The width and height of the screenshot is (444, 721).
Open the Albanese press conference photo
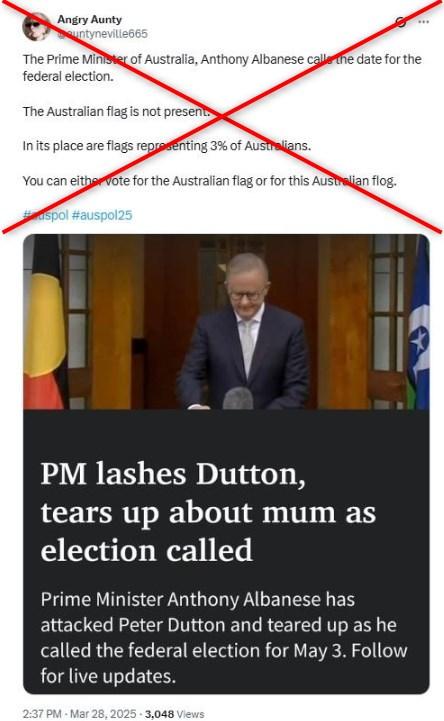[x=226, y=321]
